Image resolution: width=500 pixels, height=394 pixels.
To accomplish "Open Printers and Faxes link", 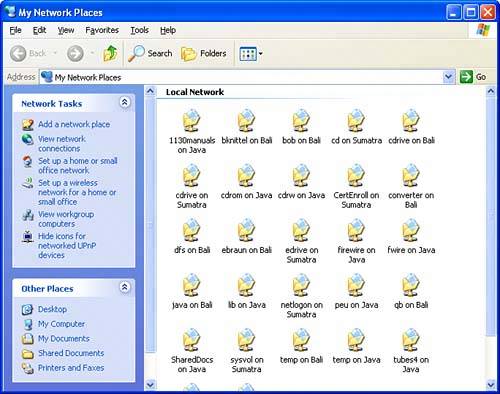I will (71, 368).
